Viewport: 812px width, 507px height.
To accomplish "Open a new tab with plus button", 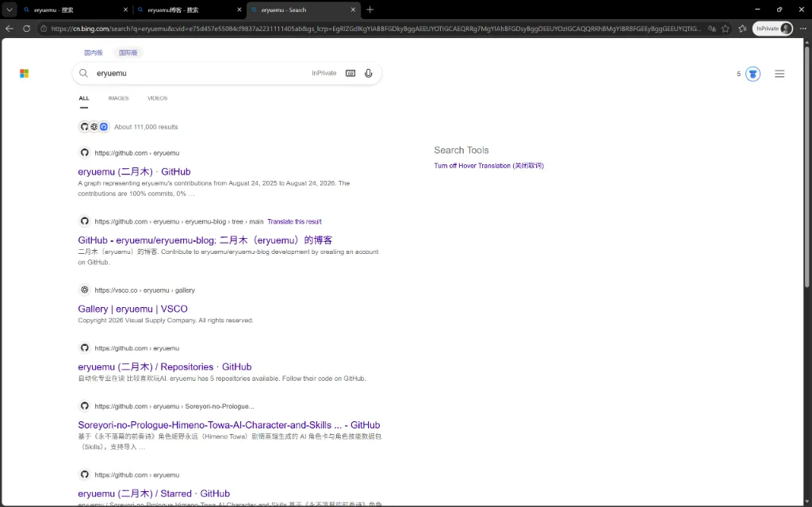I will tap(370, 10).
